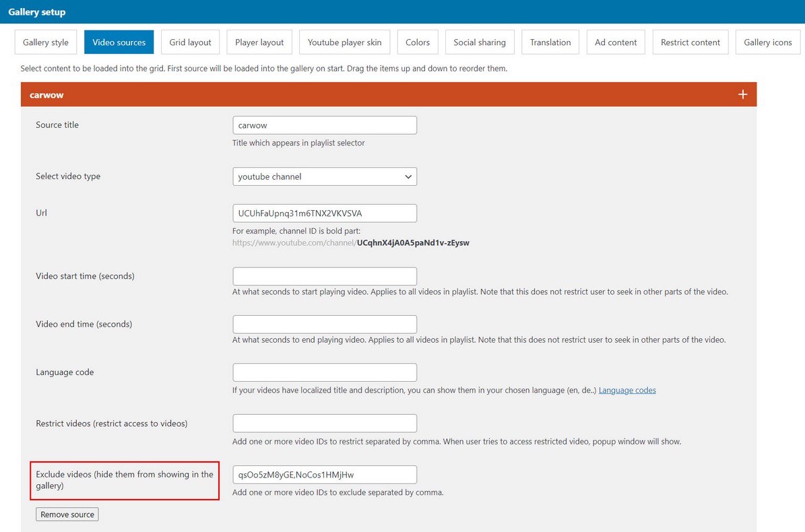Switch to the Gallery style tab
805x532 pixels.
click(x=46, y=42)
